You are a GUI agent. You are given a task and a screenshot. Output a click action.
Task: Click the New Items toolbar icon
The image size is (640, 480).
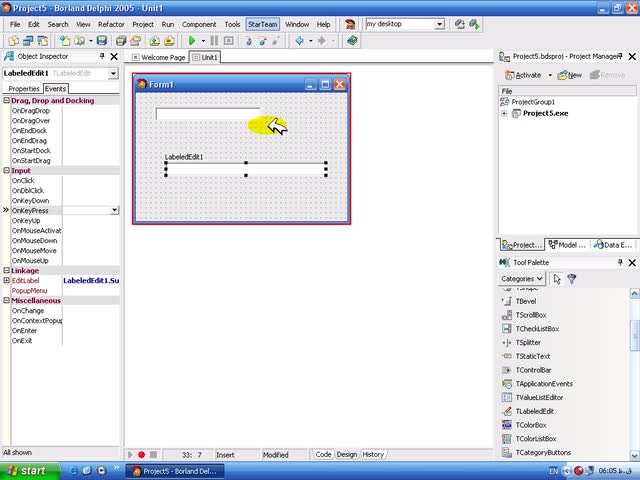click(65, 40)
